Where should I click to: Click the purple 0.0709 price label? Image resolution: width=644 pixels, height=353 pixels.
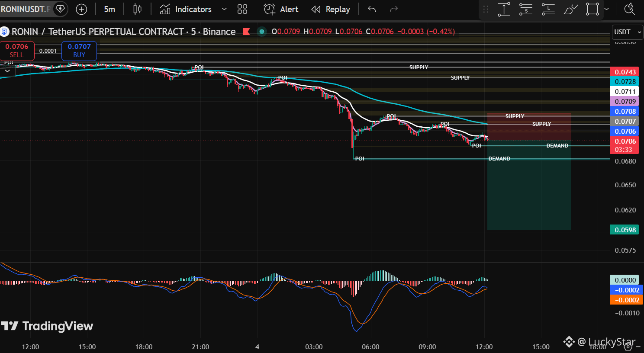[625, 102]
